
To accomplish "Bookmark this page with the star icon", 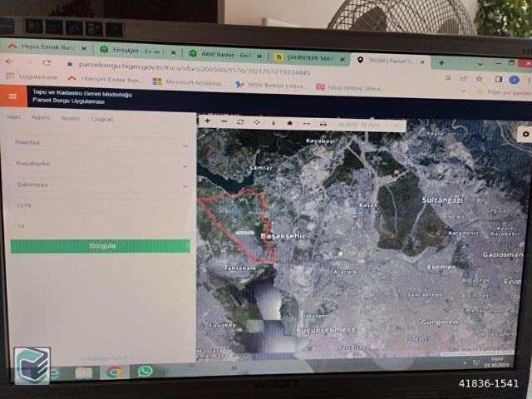I will [480, 79].
